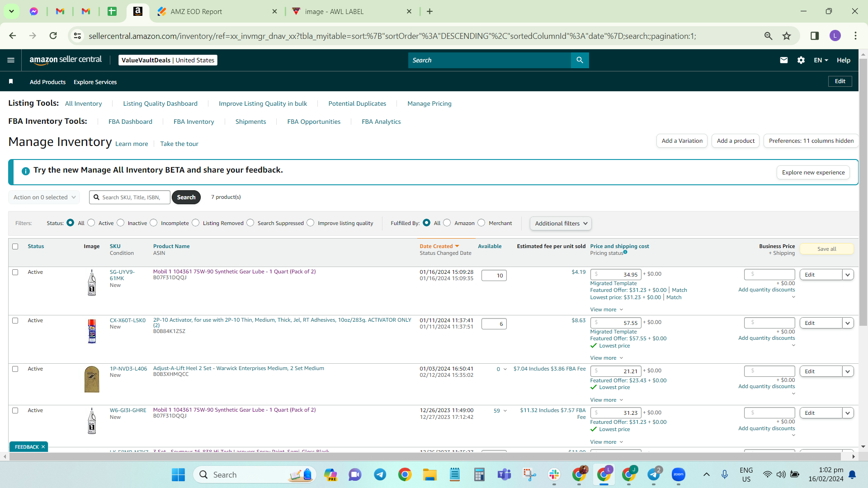Open Shipments under FBA Inventory Tools
The image size is (868, 488).
250,122
